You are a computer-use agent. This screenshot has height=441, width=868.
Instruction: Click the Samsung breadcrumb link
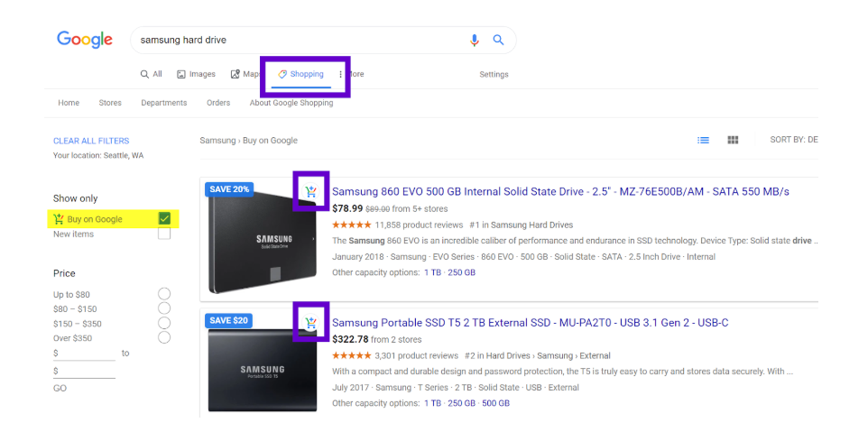click(x=217, y=141)
